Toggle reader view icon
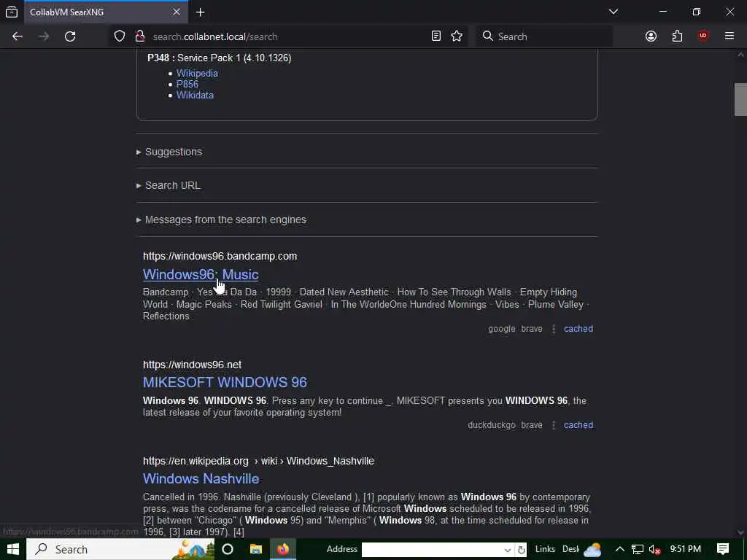 (x=436, y=36)
